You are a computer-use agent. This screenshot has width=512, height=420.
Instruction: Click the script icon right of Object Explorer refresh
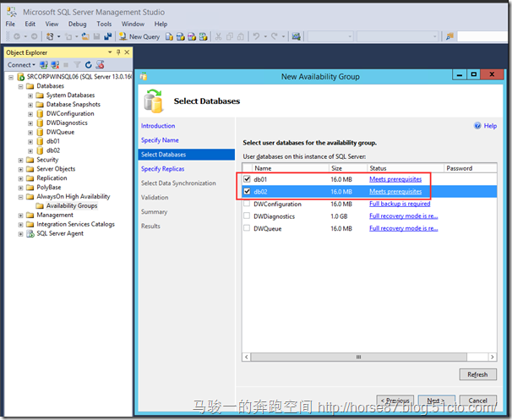pyautogui.click(x=100, y=65)
